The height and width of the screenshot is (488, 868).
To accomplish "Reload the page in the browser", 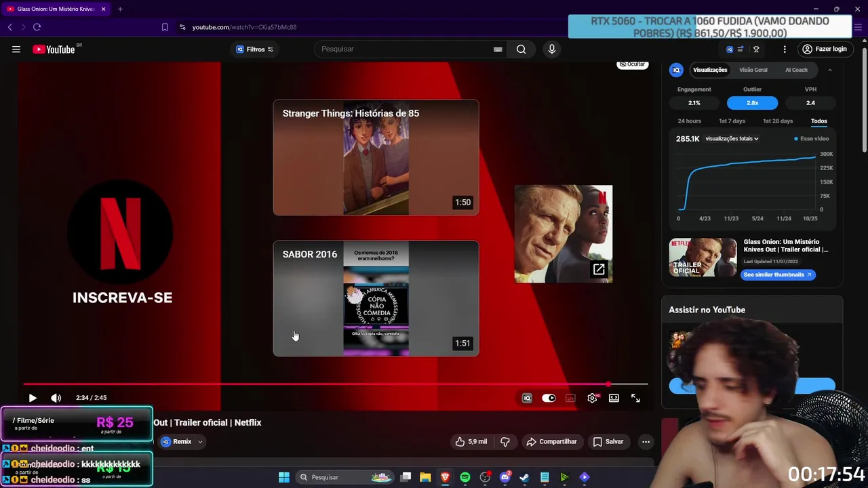I will [x=37, y=27].
